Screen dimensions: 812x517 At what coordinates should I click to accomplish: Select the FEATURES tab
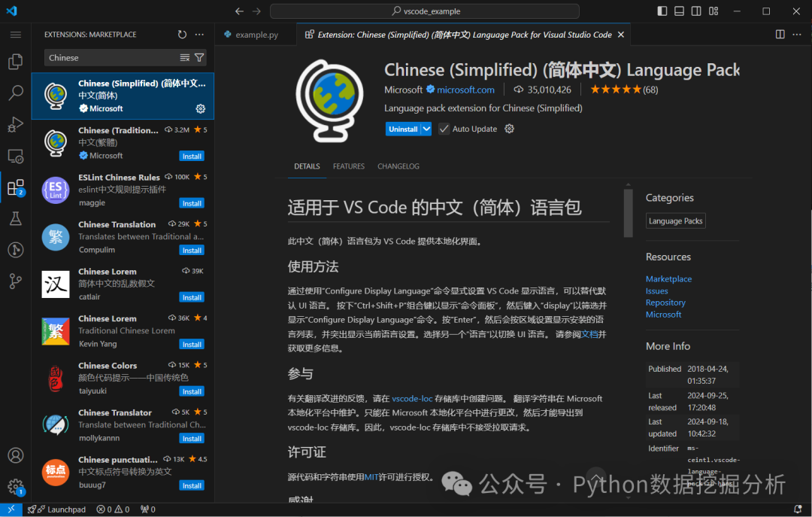tap(349, 166)
